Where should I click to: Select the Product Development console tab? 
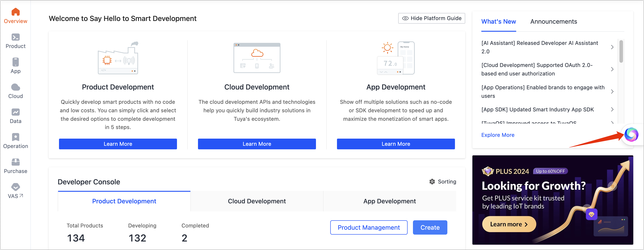point(124,201)
